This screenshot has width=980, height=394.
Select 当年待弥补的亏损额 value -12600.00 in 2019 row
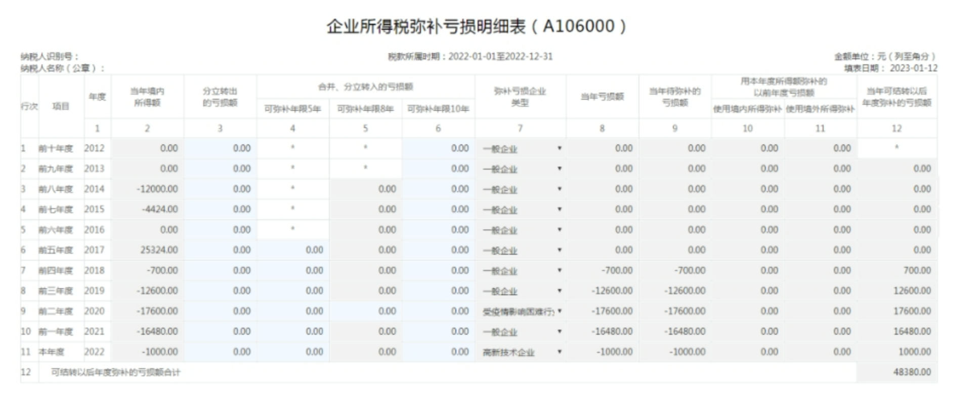coord(675,291)
